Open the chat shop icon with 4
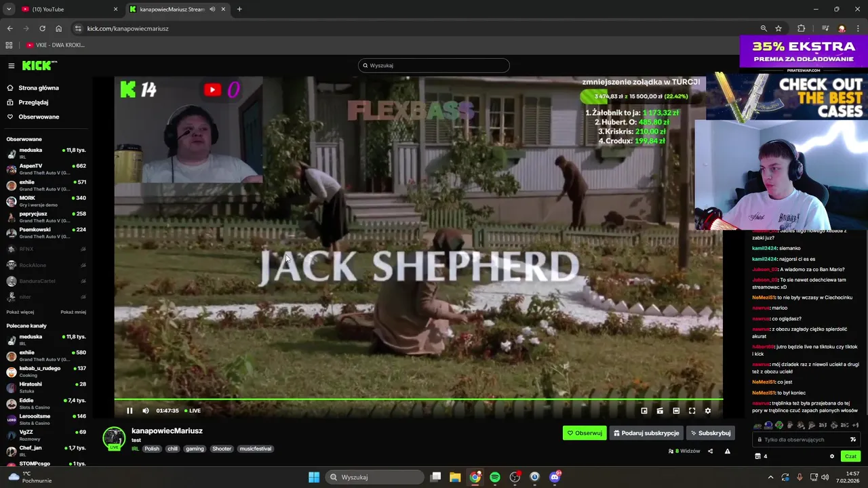This screenshot has height=488, width=868. click(761, 456)
